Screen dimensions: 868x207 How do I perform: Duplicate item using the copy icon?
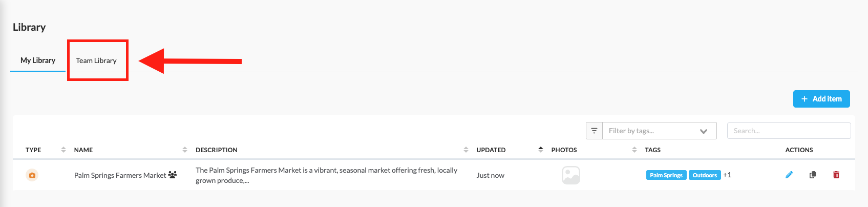[x=813, y=175]
